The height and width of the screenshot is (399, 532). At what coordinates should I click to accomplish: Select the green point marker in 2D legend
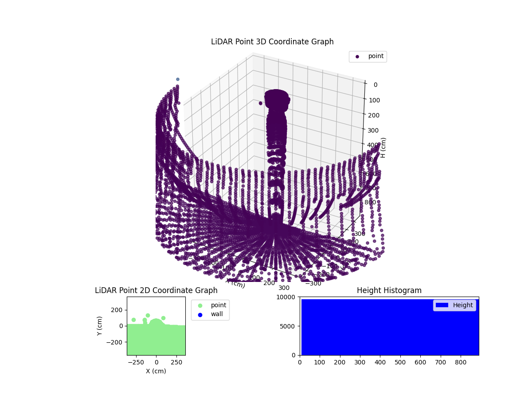[200, 305]
